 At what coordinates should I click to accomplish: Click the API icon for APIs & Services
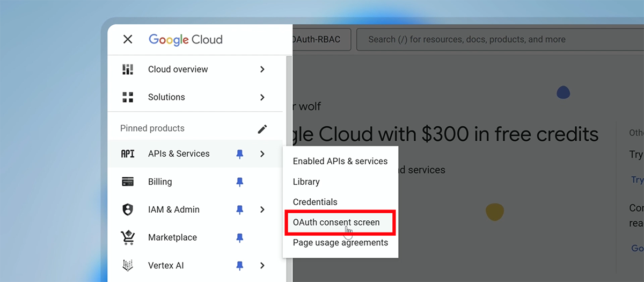pos(128,154)
